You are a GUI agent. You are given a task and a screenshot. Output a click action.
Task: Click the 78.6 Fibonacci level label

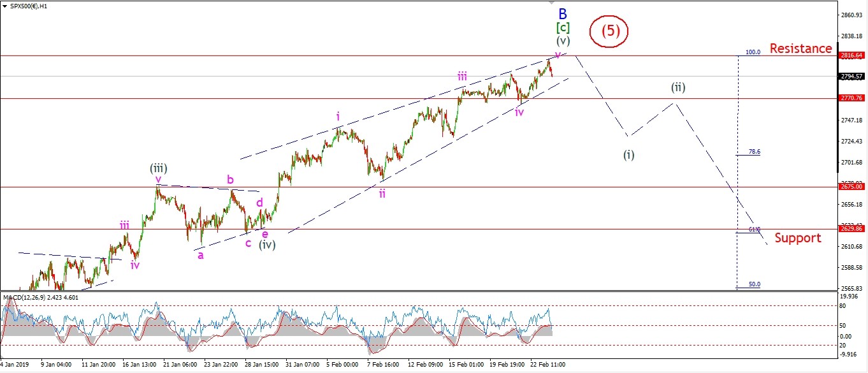pyautogui.click(x=754, y=152)
